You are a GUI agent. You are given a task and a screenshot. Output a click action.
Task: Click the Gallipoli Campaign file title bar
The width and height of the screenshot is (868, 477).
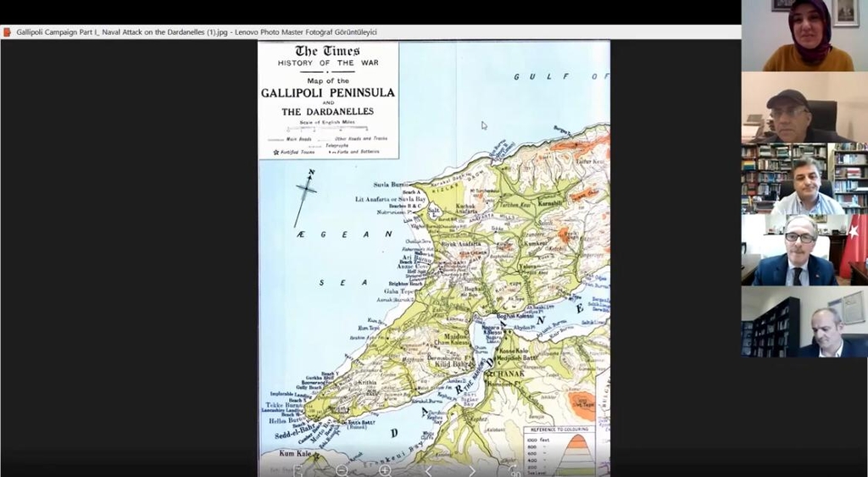(x=197, y=32)
